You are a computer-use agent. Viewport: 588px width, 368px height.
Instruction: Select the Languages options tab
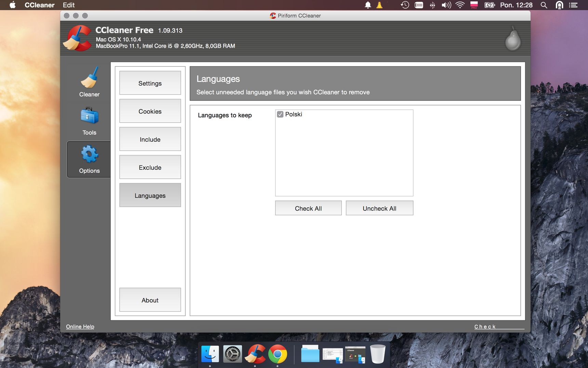(x=150, y=195)
